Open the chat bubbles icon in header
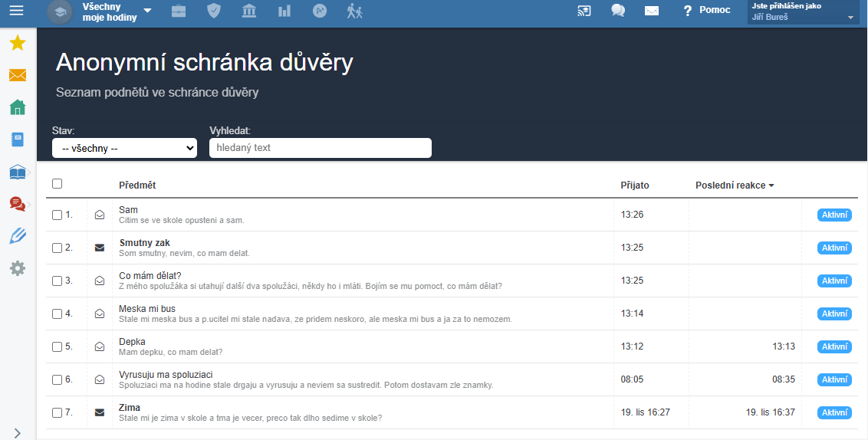 (618, 11)
